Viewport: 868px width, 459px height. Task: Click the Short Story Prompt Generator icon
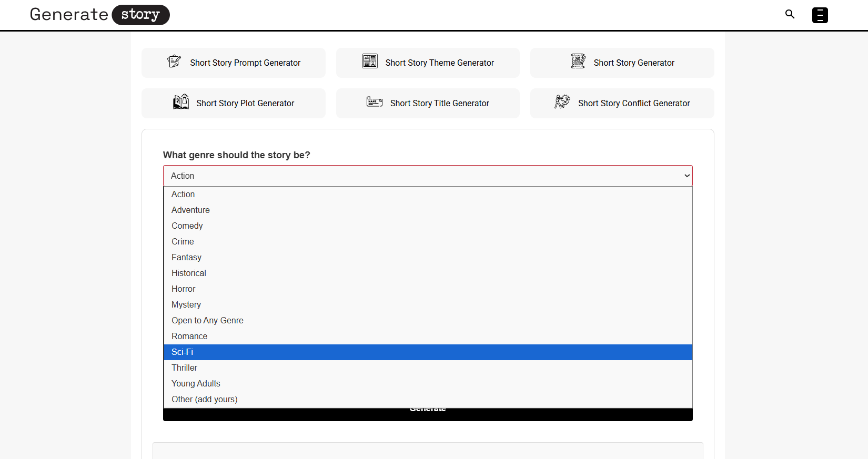point(174,62)
